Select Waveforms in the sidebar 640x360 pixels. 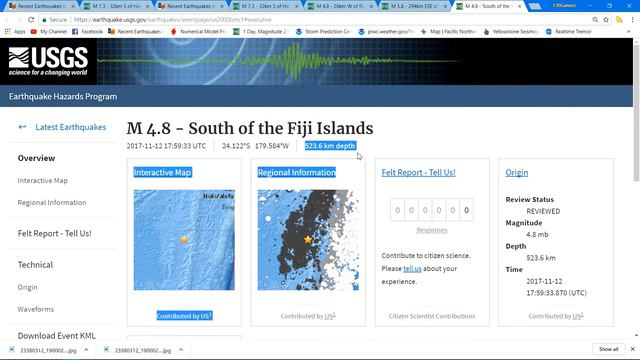click(x=36, y=309)
